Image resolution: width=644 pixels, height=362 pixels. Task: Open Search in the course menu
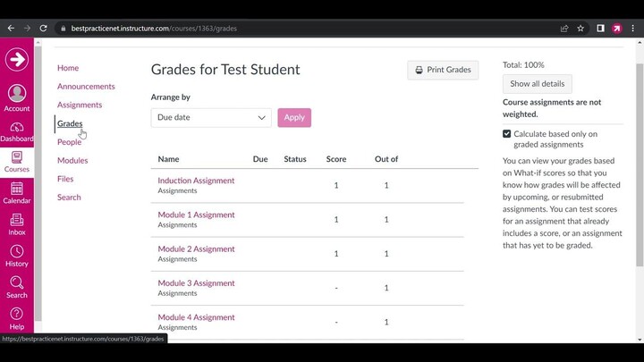69,197
